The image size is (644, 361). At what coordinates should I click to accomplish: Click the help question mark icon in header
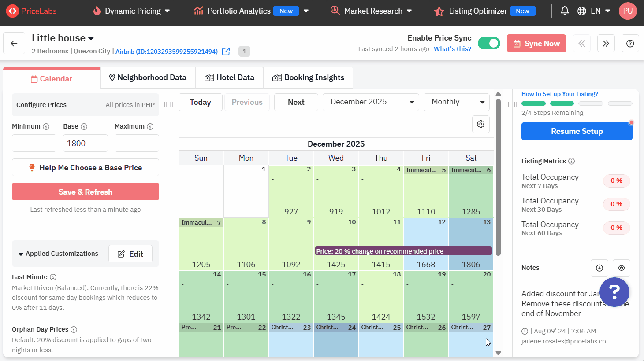click(630, 44)
